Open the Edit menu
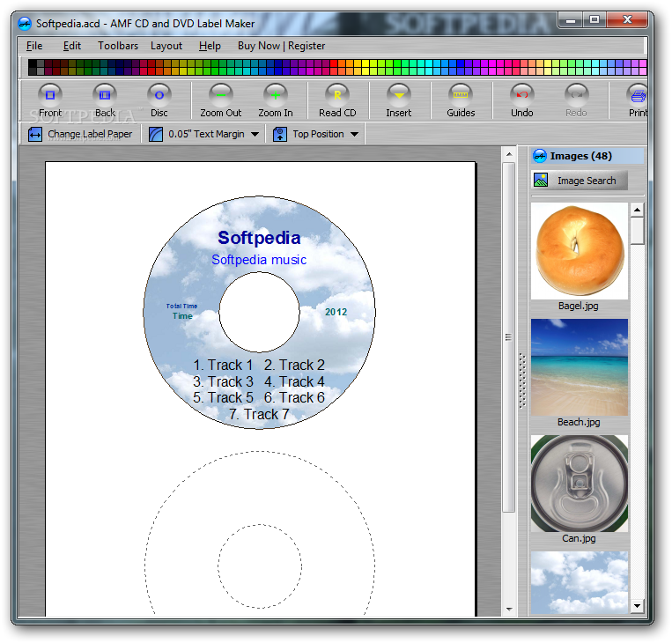 coord(71,46)
